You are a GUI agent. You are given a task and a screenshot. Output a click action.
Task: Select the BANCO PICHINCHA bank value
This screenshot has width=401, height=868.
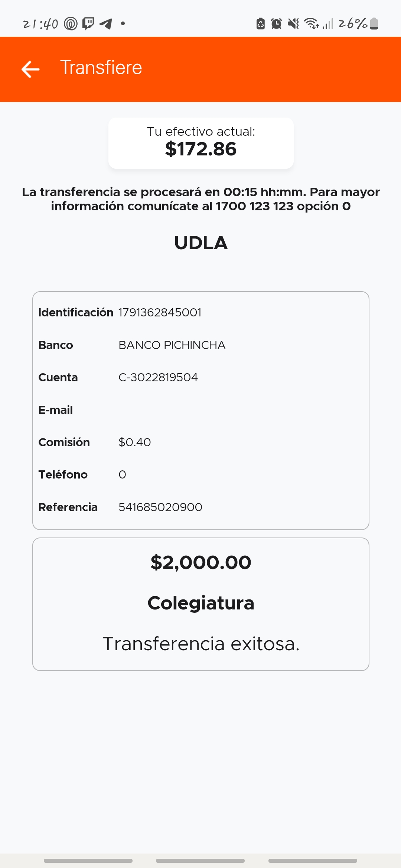click(x=172, y=345)
